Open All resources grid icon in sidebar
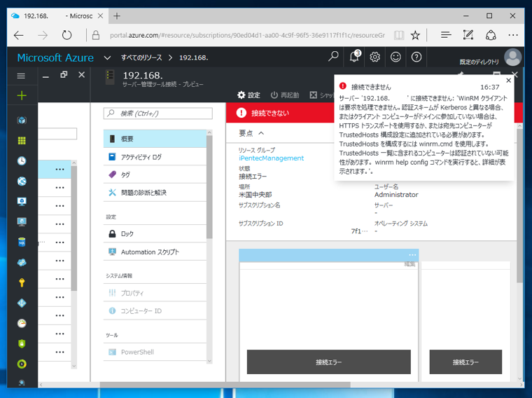Image resolution: width=532 pixels, height=398 pixels. [x=22, y=141]
